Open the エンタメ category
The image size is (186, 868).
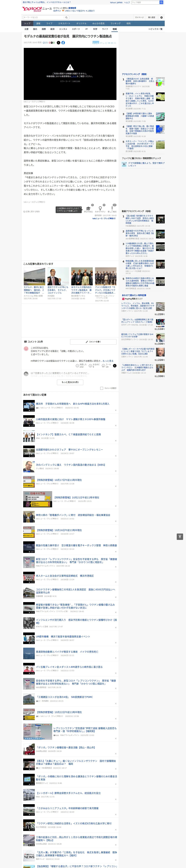tap(63, 29)
